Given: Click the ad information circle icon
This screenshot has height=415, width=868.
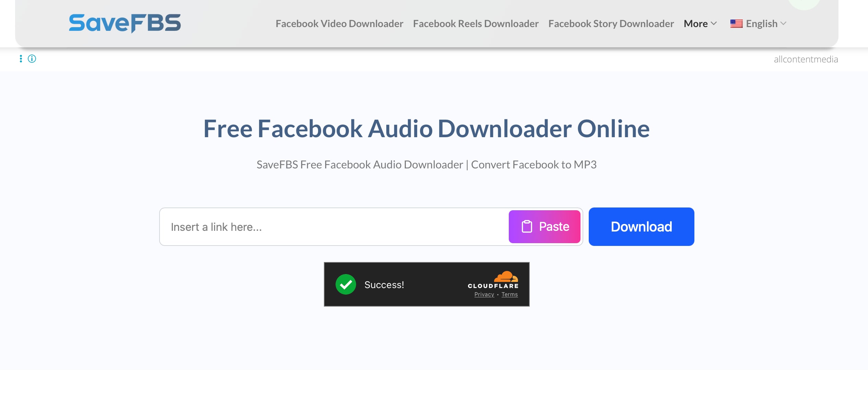Looking at the screenshot, I should 32,59.
